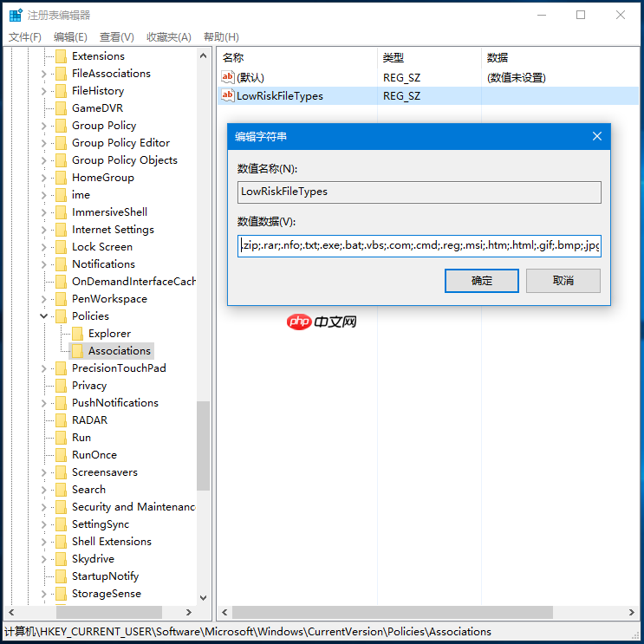The width and height of the screenshot is (644, 644).
Task: Expand the FileAssociations tree node
Action: [x=44, y=74]
